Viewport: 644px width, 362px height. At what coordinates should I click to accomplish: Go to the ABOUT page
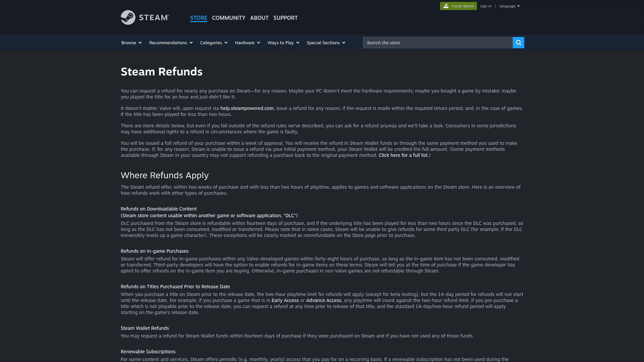(x=259, y=18)
